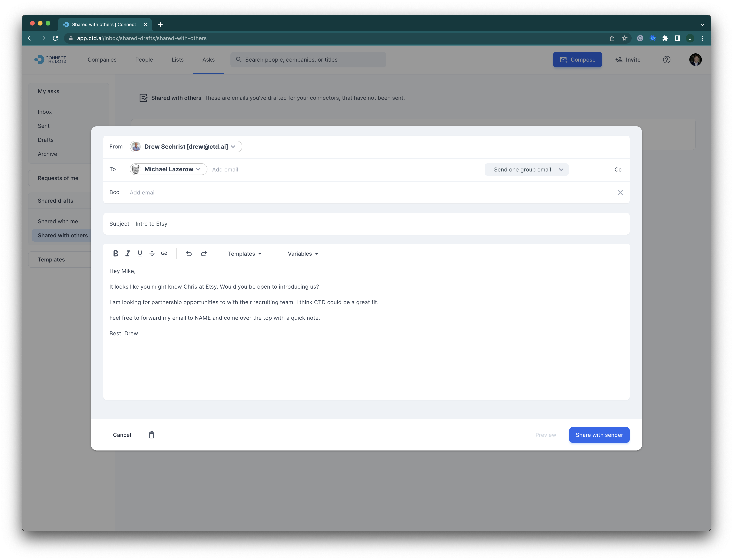Screen dimensions: 733x560
Task: Toggle underline formatting
Action: (140, 253)
